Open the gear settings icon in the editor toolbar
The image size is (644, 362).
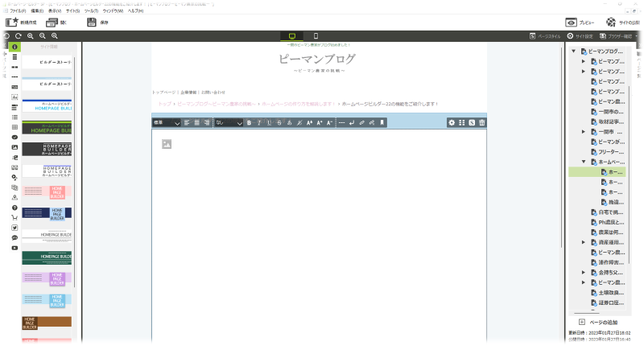point(452,122)
